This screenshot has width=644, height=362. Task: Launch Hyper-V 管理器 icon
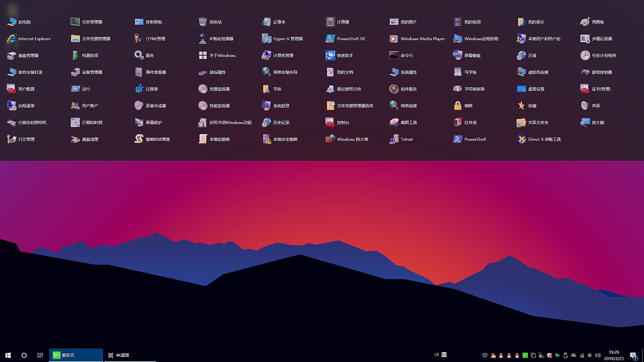[266, 39]
